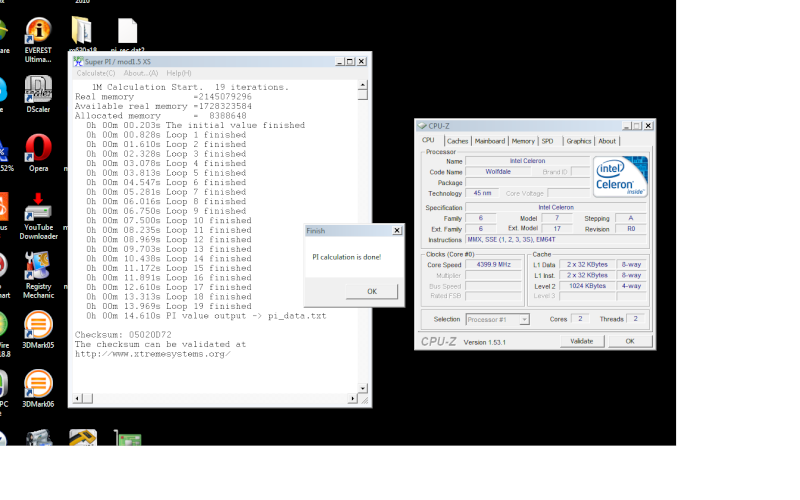
Task: Click the Loop 19 finished line
Action: (169, 307)
